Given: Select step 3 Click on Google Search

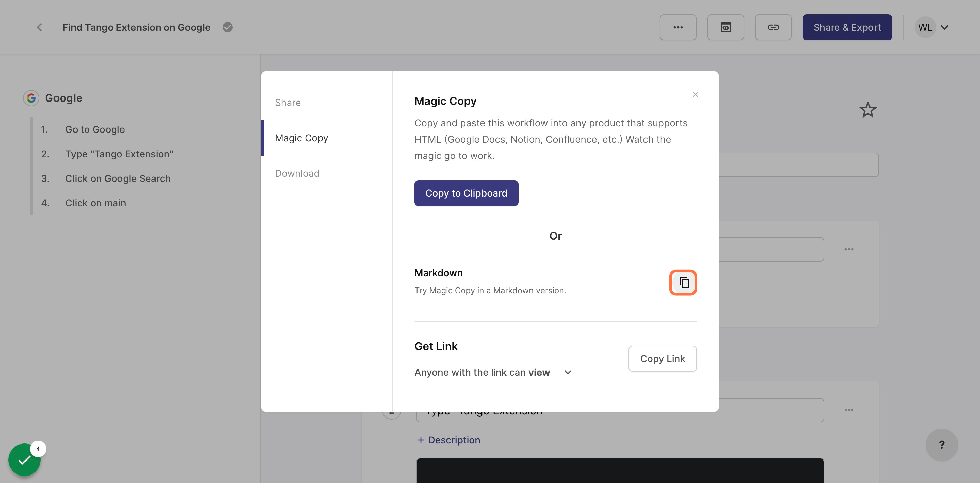Looking at the screenshot, I should click(x=117, y=178).
